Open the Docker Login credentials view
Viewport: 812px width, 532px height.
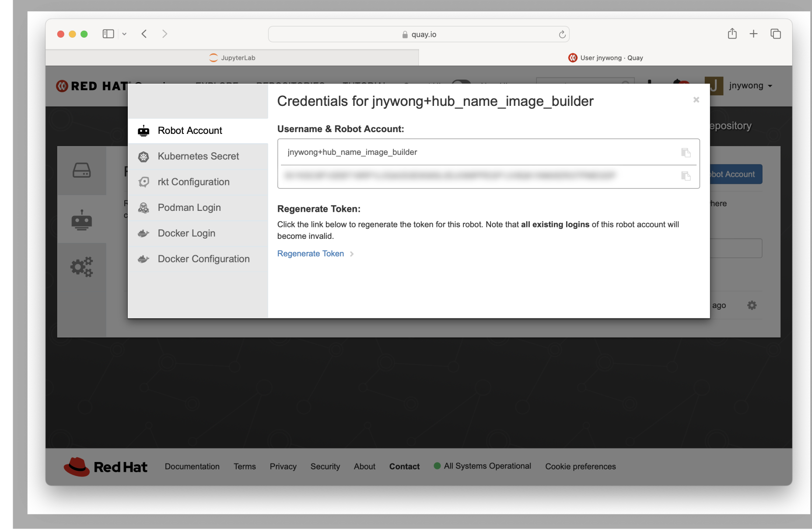pyautogui.click(x=186, y=233)
